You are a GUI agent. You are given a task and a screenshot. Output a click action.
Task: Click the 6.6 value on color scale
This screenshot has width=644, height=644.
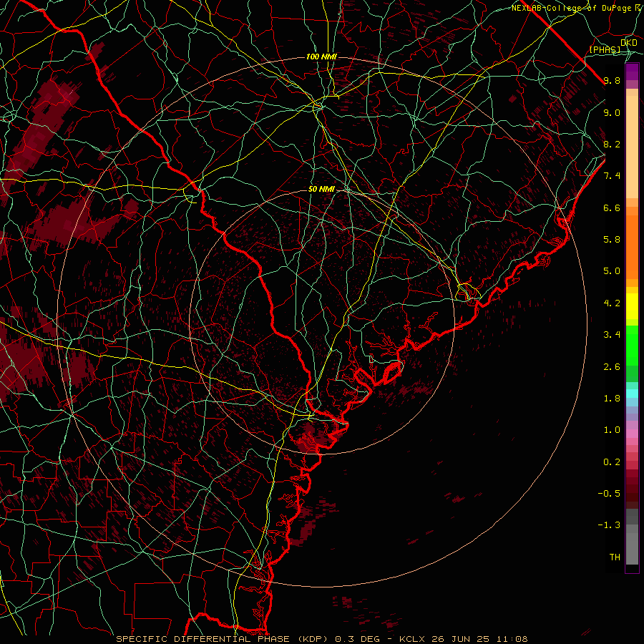click(x=612, y=208)
